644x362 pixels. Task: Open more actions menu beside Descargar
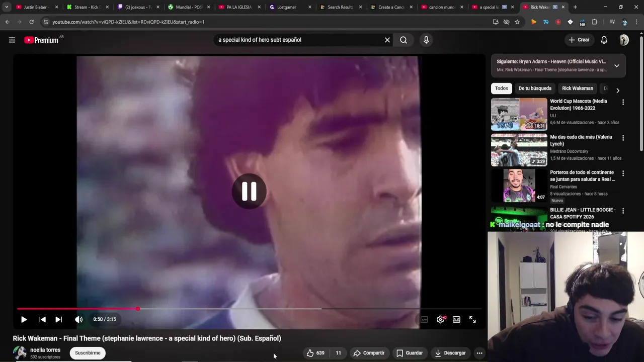tap(479, 353)
